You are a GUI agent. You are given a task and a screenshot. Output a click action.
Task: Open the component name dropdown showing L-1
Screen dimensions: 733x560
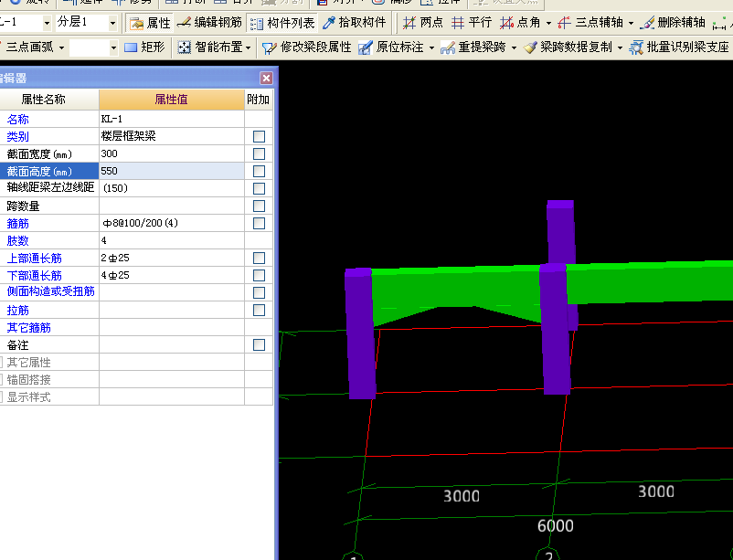coord(47,23)
